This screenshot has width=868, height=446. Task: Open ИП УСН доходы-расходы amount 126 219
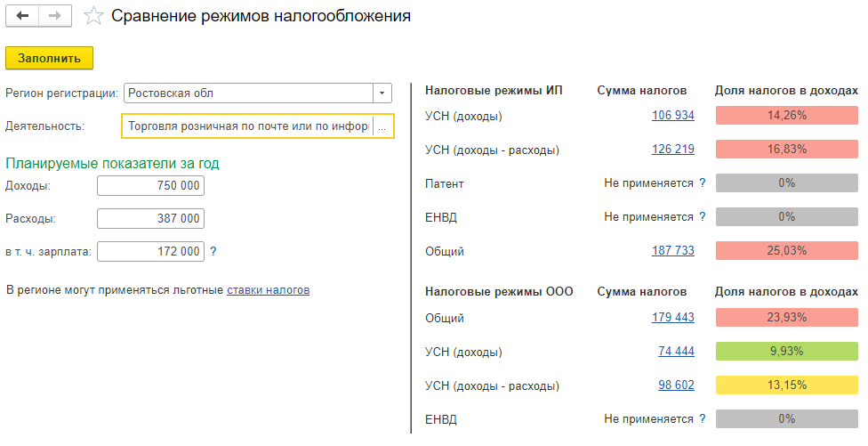[672, 149]
